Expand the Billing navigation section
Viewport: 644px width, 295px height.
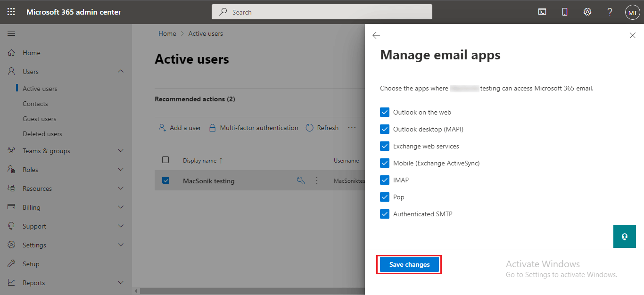point(121,207)
